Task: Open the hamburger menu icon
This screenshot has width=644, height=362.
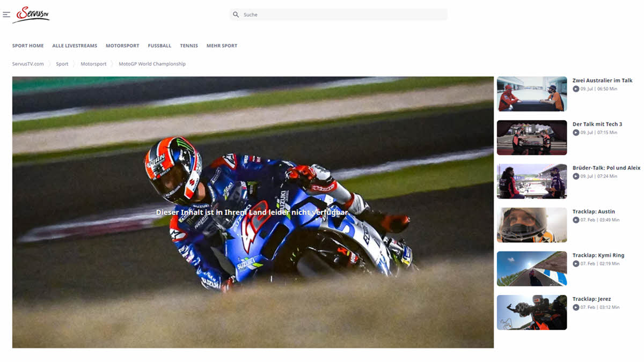Action: click(6, 14)
